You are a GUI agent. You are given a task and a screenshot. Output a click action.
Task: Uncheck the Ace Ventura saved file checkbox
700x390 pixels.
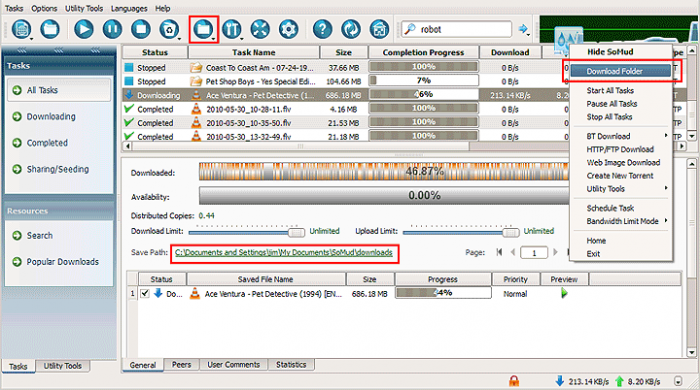click(145, 294)
